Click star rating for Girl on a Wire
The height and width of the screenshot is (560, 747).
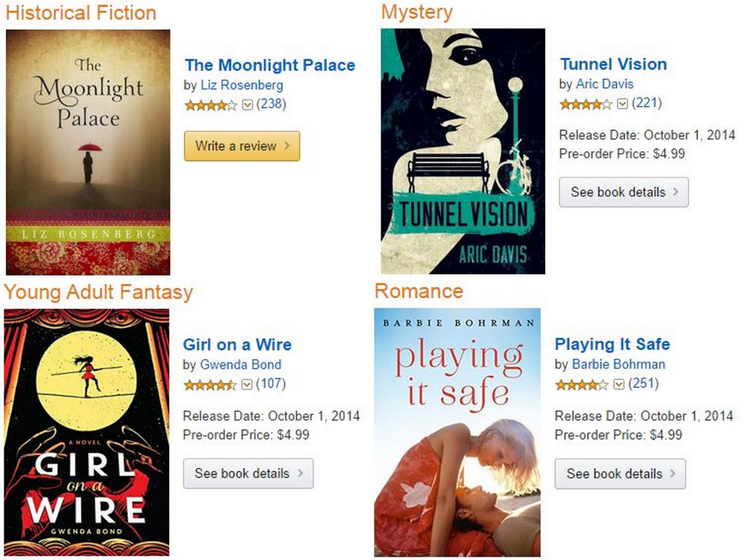(x=210, y=385)
